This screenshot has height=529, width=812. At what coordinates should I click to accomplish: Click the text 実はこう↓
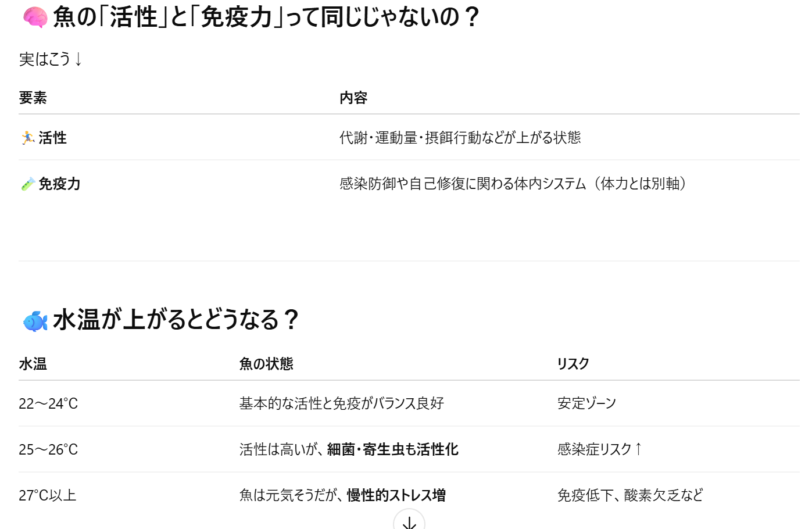[x=51, y=59]
